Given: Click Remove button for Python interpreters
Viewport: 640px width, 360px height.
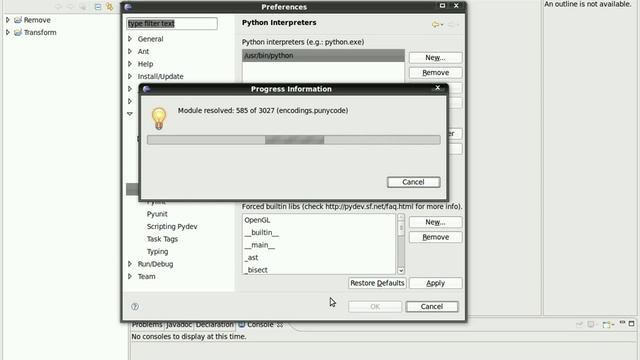Looking at the screenshot, I should click(436, 73).
